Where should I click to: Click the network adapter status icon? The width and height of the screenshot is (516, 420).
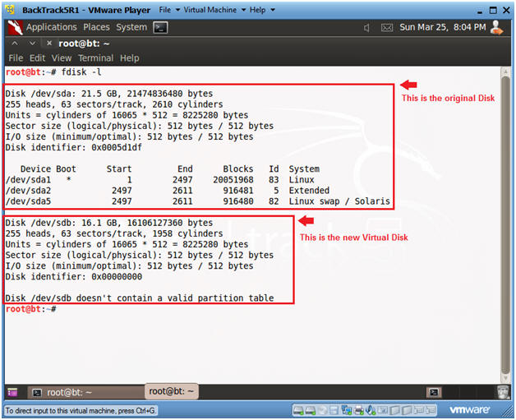347,410
